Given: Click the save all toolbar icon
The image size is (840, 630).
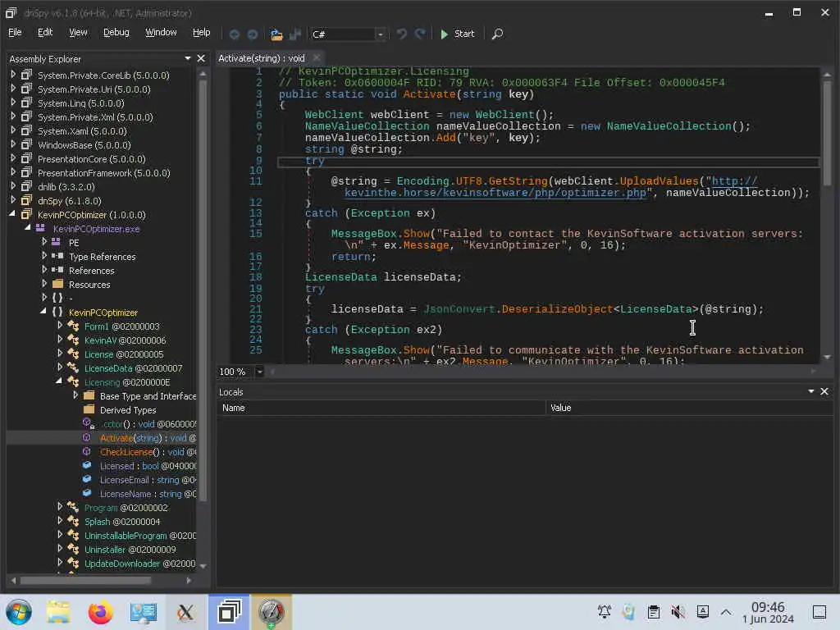Looking at the screenshot, I should click(x=294, y=34).
